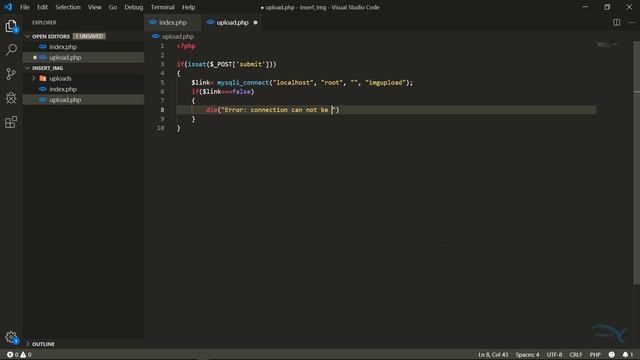The height and width of the screenshot is (360, 640).
Task: Open the Terminal menu
Action: click(x=162, y=7)
